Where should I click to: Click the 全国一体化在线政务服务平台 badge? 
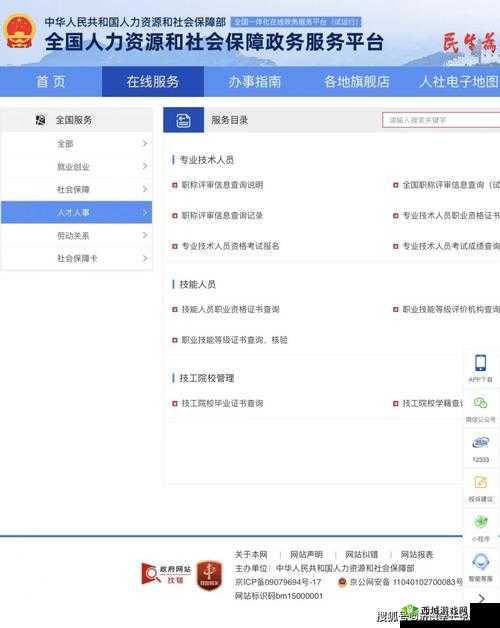tap(296, 22)
